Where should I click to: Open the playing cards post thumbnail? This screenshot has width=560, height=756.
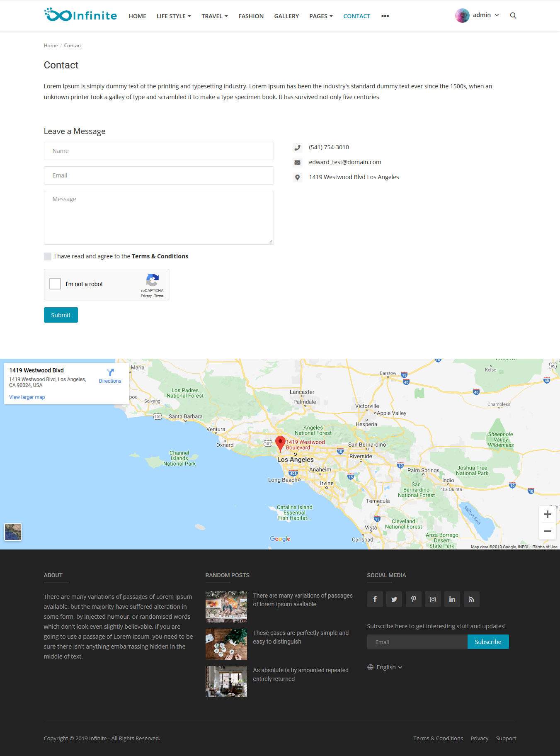(x=226, y=644)
